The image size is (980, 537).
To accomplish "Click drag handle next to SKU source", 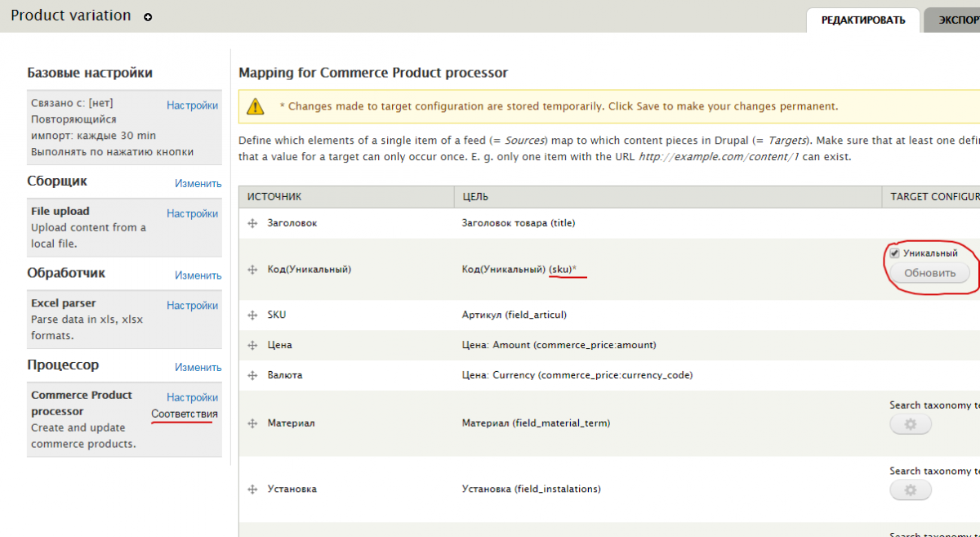I will click(252, 315).
